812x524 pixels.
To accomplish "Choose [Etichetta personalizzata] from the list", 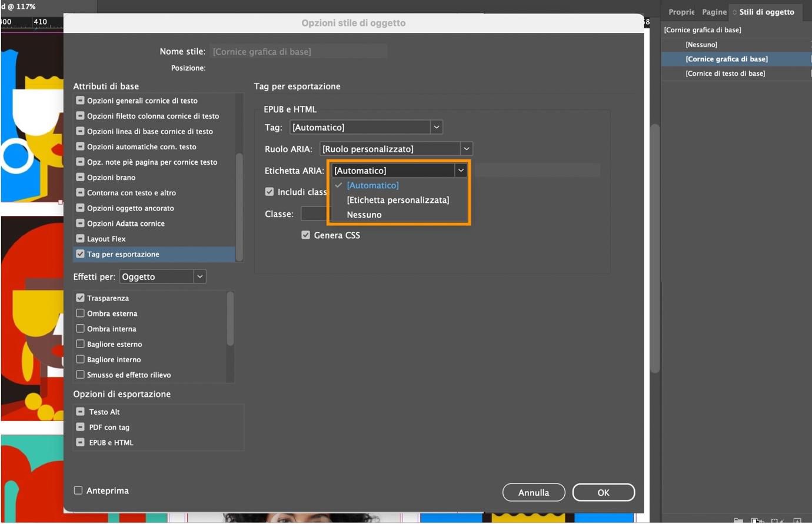I will coord(398,200).
